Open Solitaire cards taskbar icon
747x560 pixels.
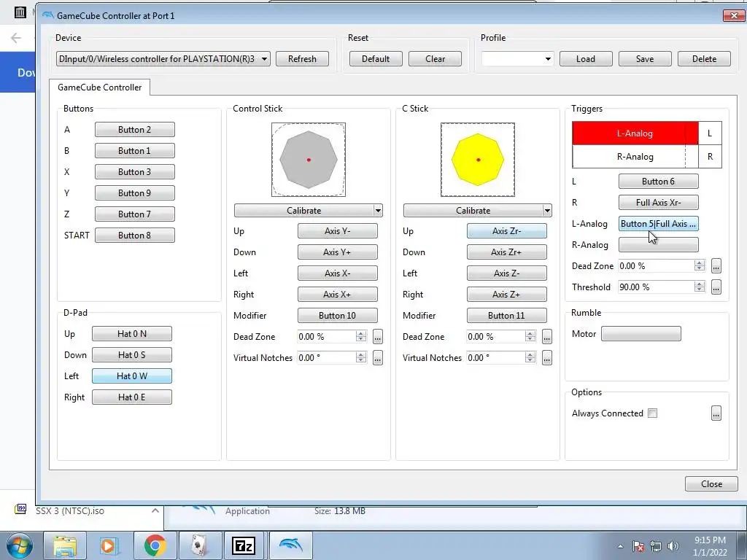coord(200,545)
